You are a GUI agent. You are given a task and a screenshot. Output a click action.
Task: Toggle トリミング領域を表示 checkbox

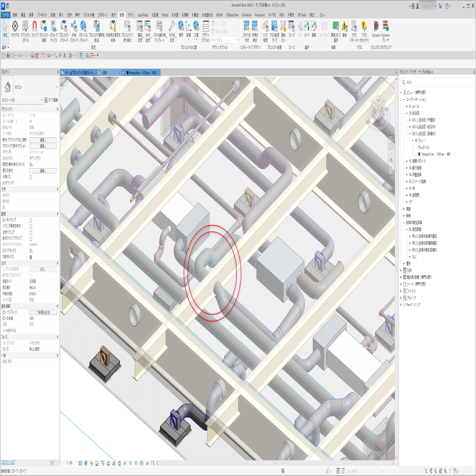tap(31, 226)
